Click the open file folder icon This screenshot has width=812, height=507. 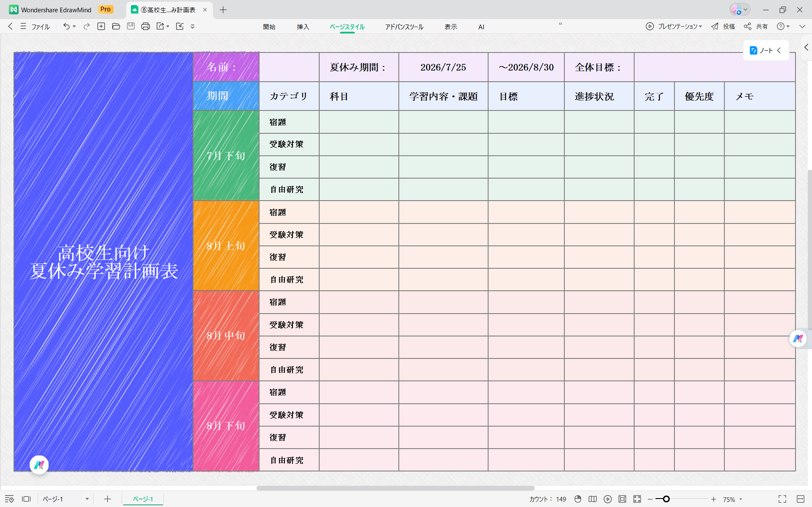pos(116,26)
